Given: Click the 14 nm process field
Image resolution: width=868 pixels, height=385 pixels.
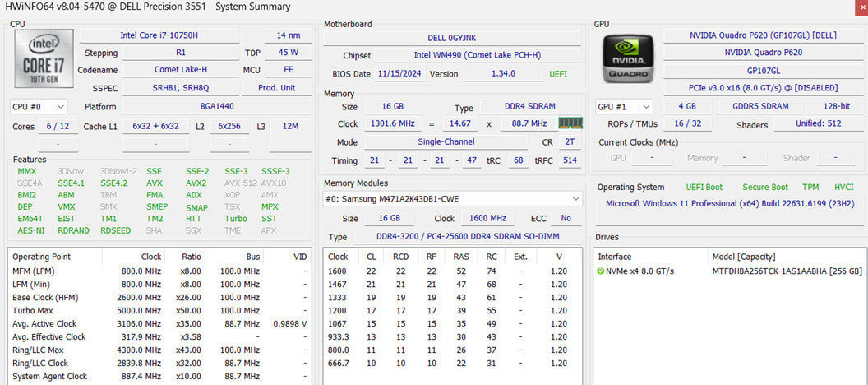Looking at the screenshot, I should [x=289, y=35].
